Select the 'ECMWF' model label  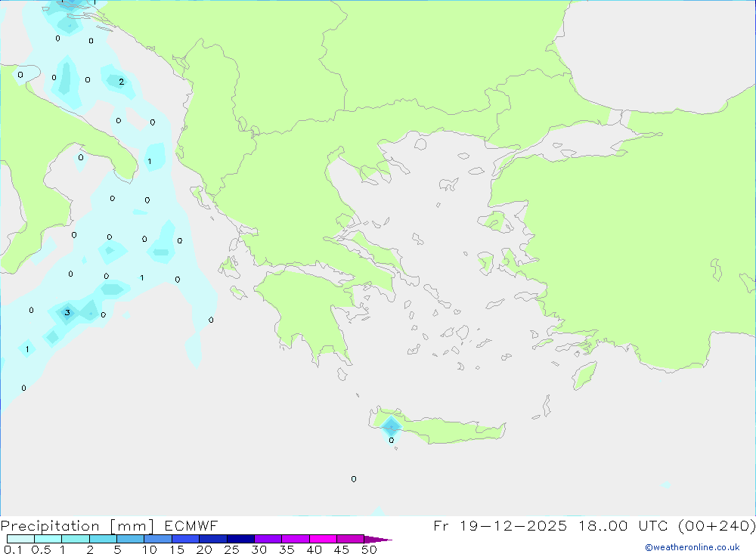pos(191,525)
